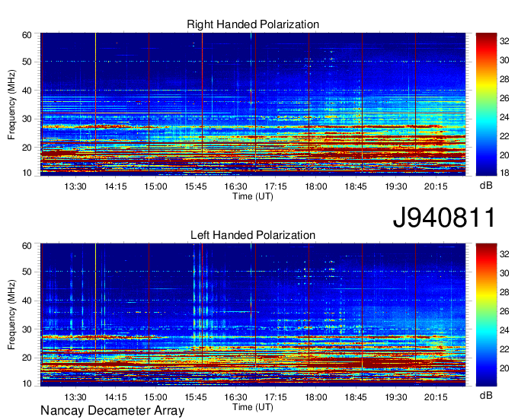Screen dimensions: 518x420
Task: Click the 40 MHz tick of top plot
Action: pyautogui.click(x=27, y=91)
